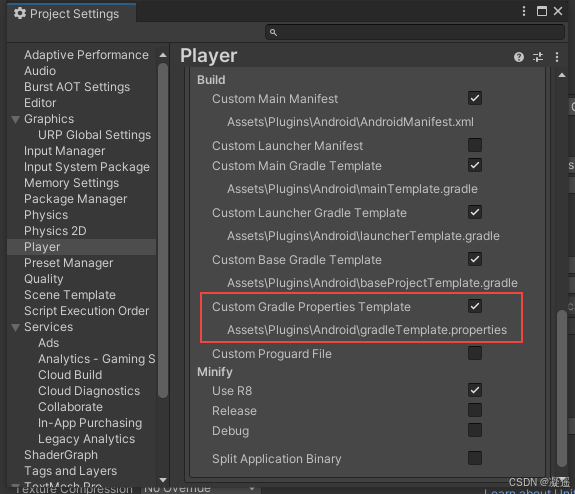This screenshot has height=494, width=575.
Task: Open Audio settings
Action: click(x=40, y=71)
